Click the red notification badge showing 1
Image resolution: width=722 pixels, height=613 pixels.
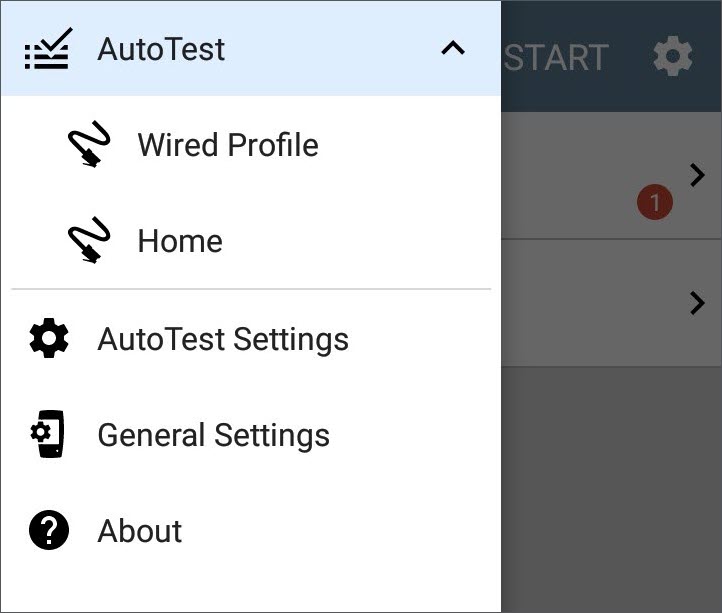click(654, 202)
